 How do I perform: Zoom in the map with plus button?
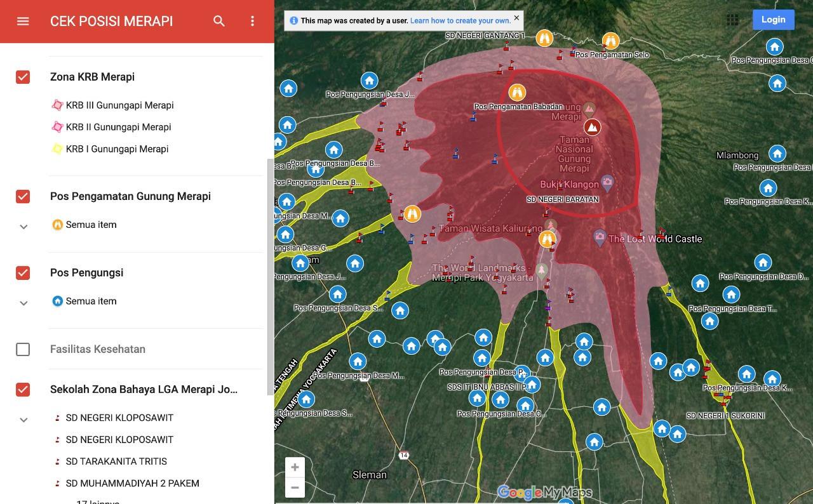pyautogui.click(x=295, y=468)
